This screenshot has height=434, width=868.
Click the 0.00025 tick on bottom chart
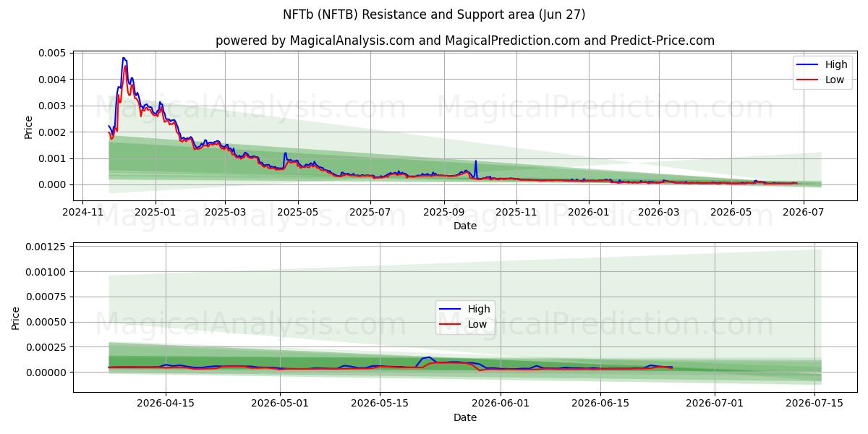pyautogui.click(x=46, y=347)
